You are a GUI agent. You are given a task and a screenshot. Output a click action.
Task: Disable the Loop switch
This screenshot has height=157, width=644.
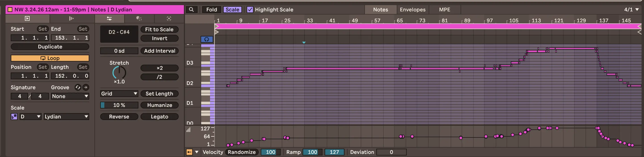point(50,58)
